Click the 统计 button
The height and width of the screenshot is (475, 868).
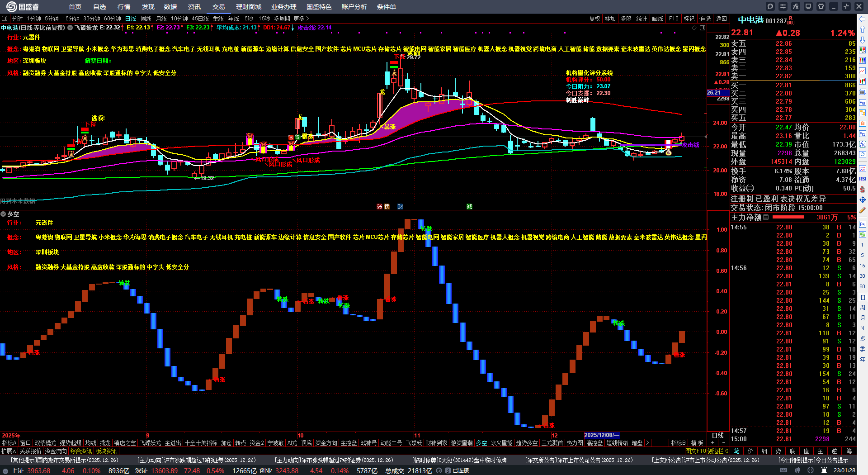pos(642,19)
